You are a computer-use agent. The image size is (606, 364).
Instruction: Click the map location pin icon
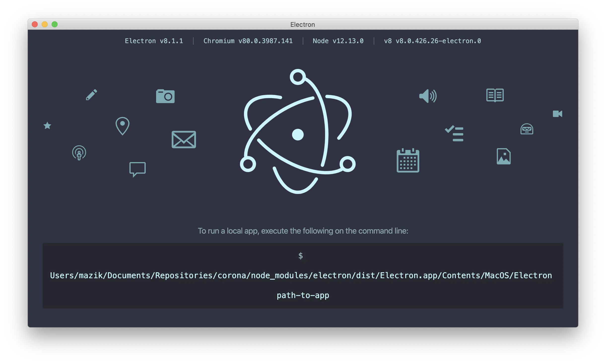[122, 126]
